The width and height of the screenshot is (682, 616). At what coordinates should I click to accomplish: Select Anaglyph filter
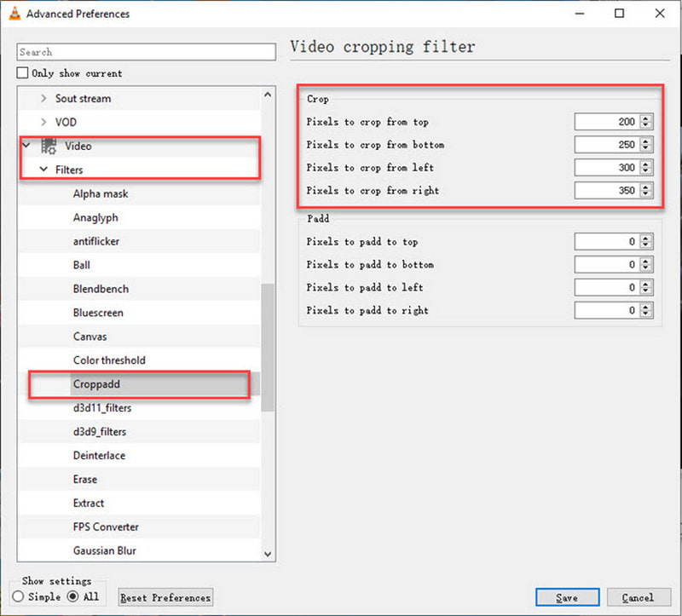[x=95, y=218]
